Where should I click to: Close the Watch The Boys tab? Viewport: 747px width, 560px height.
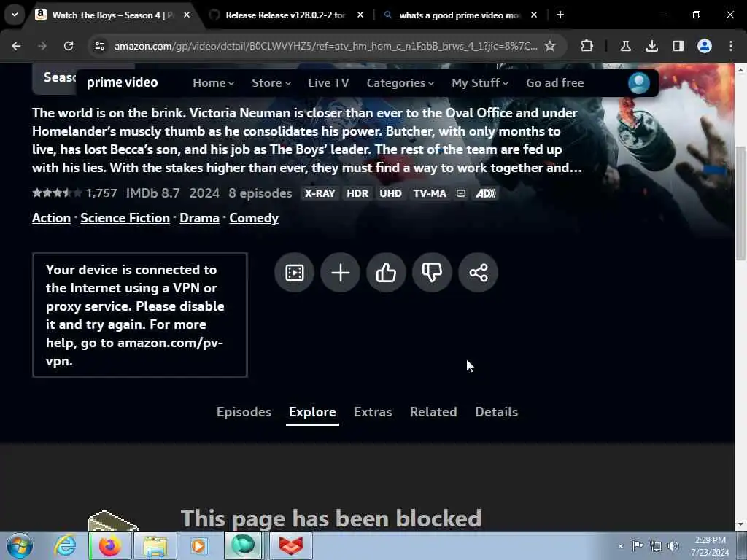pos(187,15)
